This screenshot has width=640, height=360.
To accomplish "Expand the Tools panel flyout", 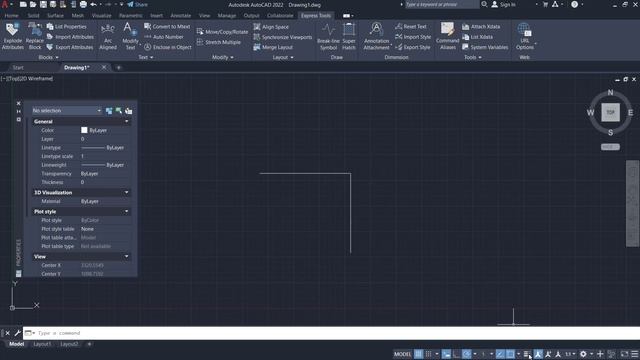I will pyautogui.click(x=473, y=58).
